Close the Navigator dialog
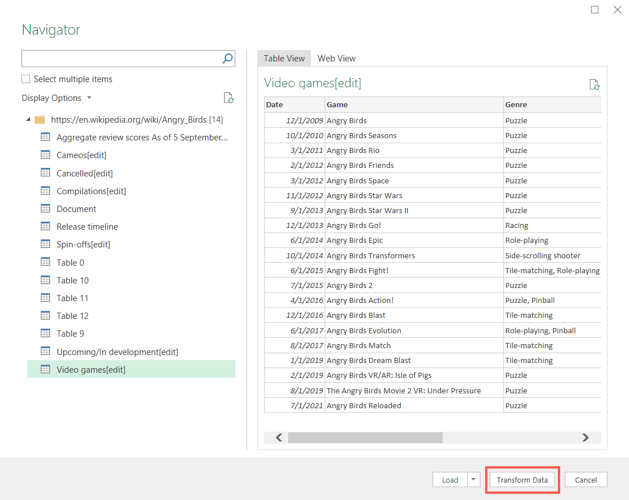 click(x=617, y=10)
